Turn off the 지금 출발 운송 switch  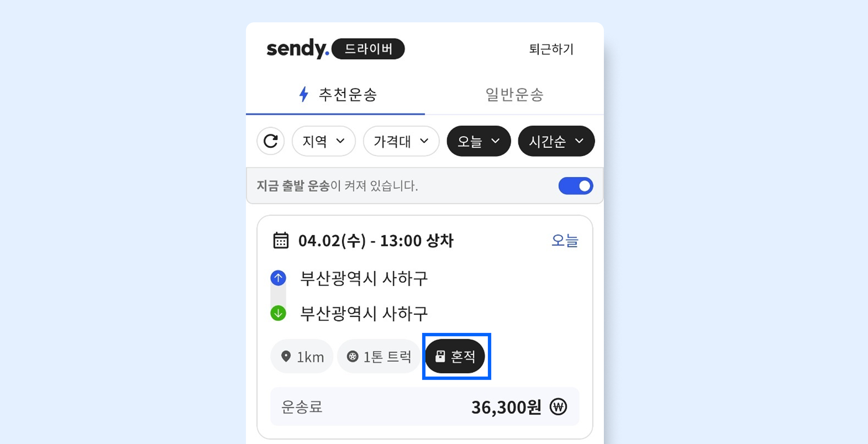[575, 186]
